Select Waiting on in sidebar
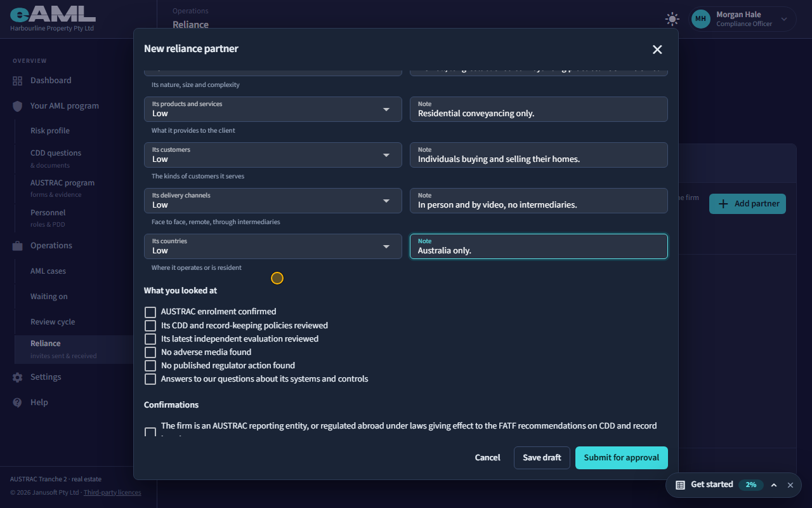The width and height of the screenshot is (812, 508). coord(49,297)
